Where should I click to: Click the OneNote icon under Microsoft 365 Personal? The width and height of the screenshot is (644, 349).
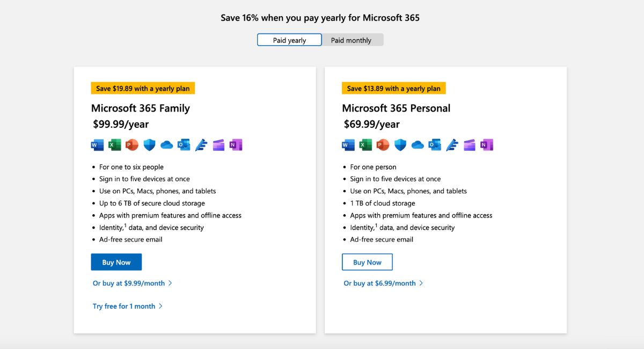(x=487, y=144)
